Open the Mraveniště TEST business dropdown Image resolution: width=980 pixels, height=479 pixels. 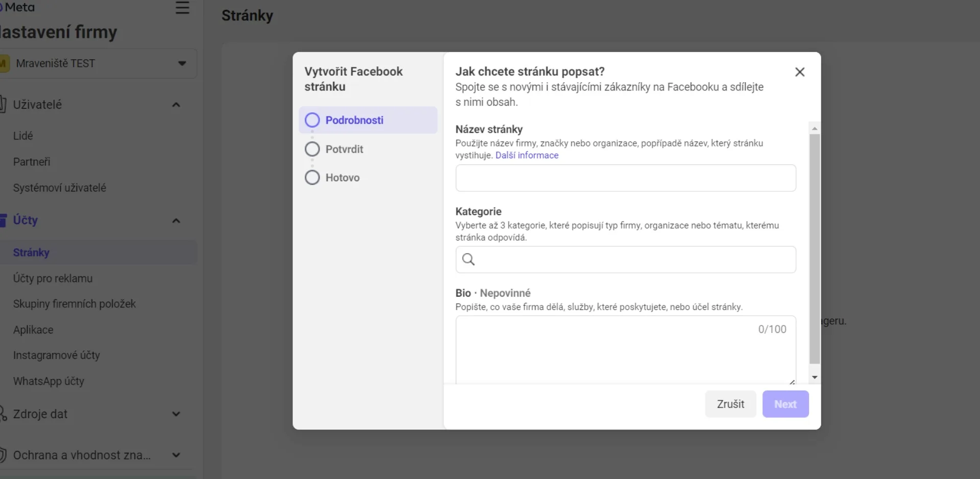(98, 63)
